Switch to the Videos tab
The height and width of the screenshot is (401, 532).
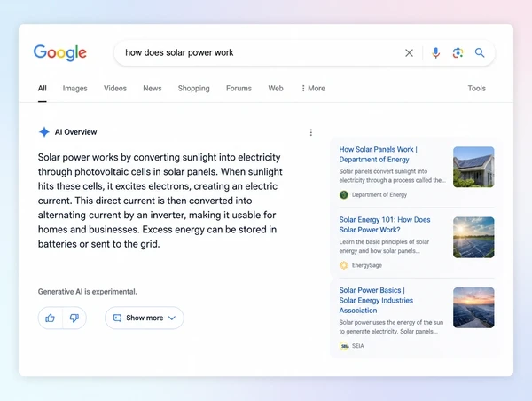click(115, 89)
